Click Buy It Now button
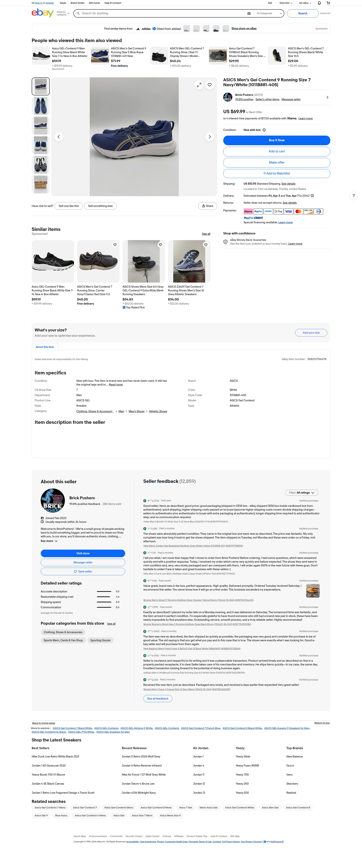The width and height of the screenshot is (362, 868). click(276, 140)
